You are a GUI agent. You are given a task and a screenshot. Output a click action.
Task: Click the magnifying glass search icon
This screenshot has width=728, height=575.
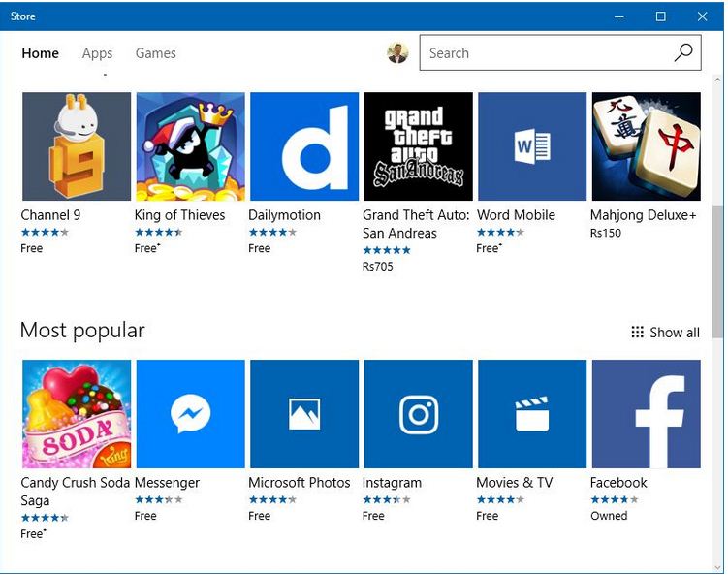[683, 52]
